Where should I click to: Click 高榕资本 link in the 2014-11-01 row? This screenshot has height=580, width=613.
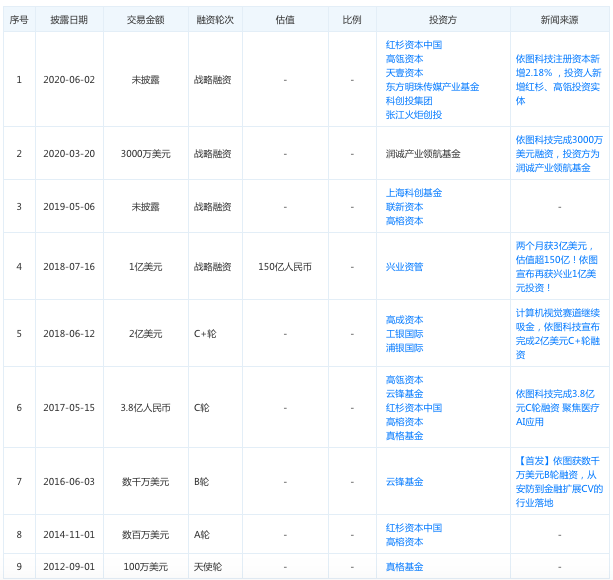point(404,542)
